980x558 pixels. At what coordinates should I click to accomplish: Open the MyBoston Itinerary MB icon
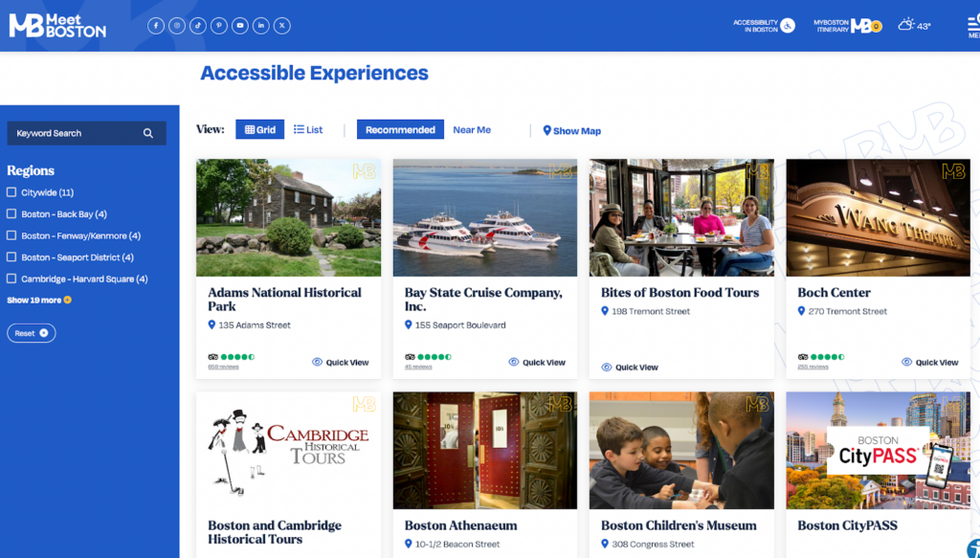(866, 26)
